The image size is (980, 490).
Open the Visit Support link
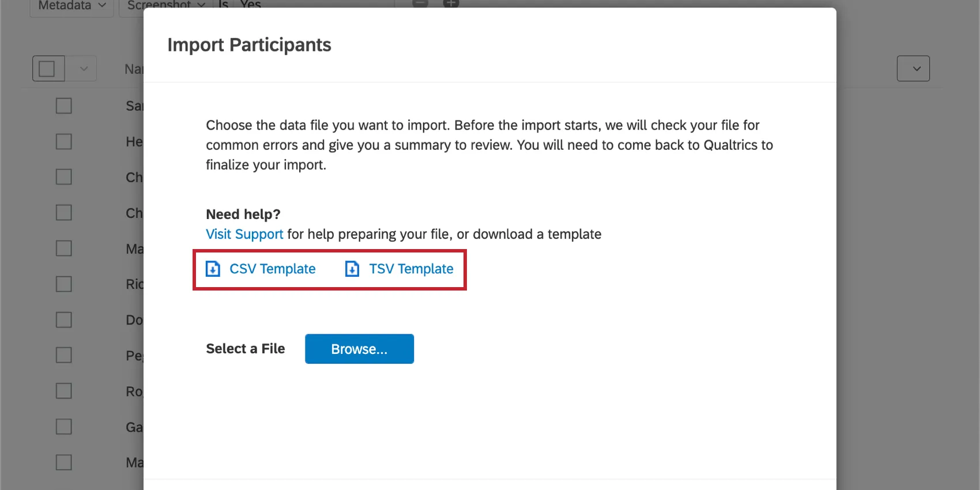(x=244, y=234)
